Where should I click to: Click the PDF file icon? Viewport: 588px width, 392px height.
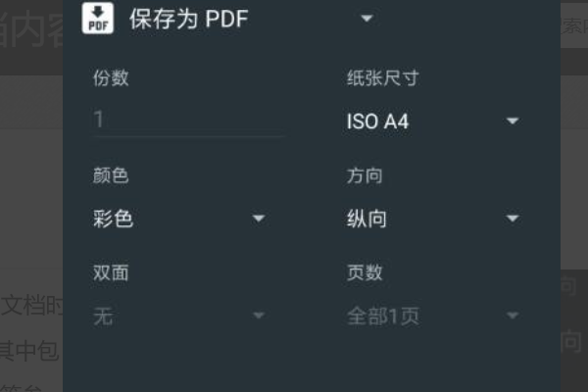pos(99,19)
